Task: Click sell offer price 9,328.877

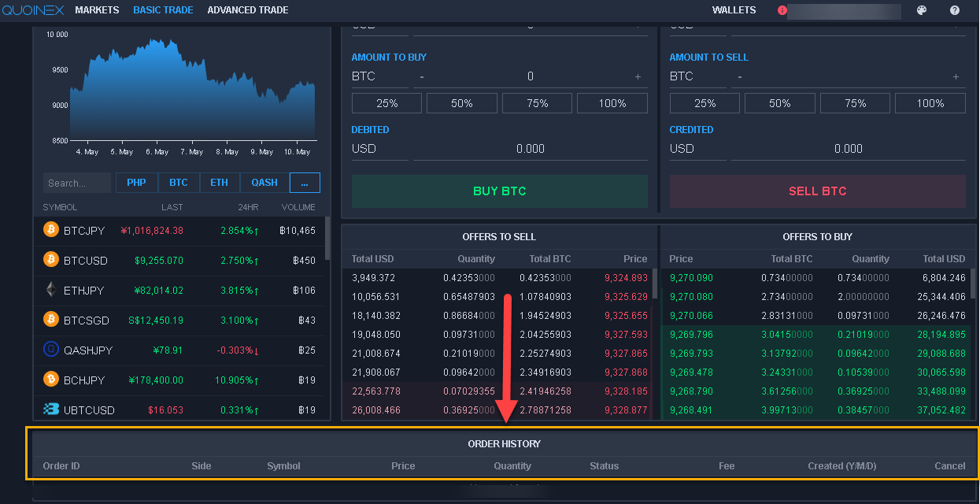Action: pos(627,410)
